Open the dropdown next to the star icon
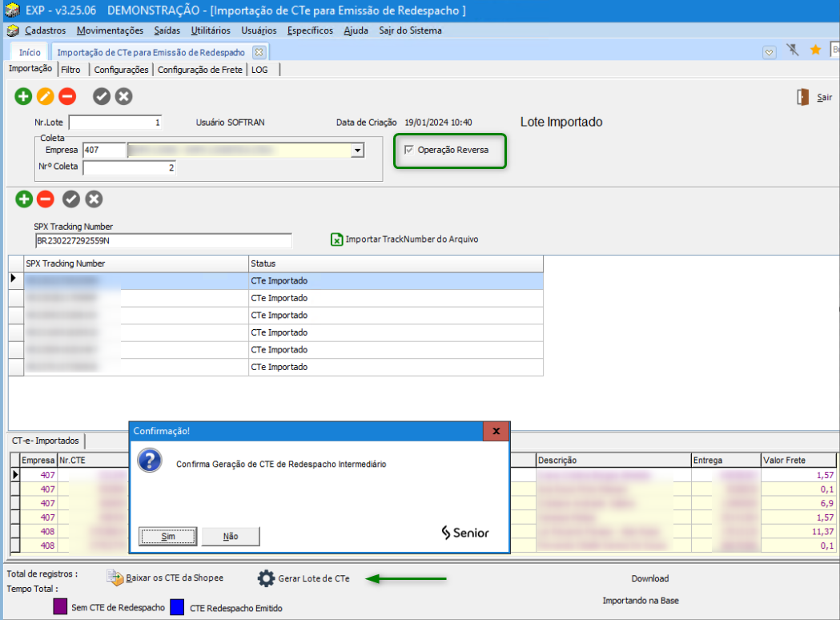 tap(769, 51)
